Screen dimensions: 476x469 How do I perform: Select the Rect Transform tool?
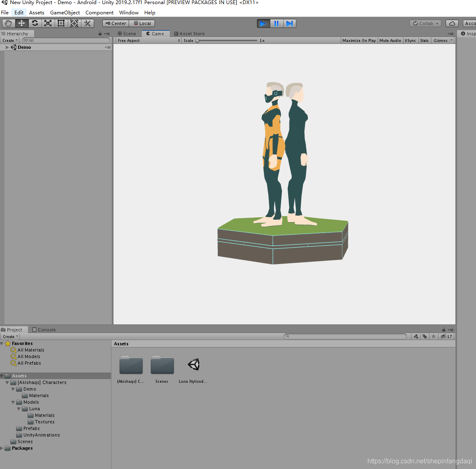pyautogui.click(x=61, y=23)
